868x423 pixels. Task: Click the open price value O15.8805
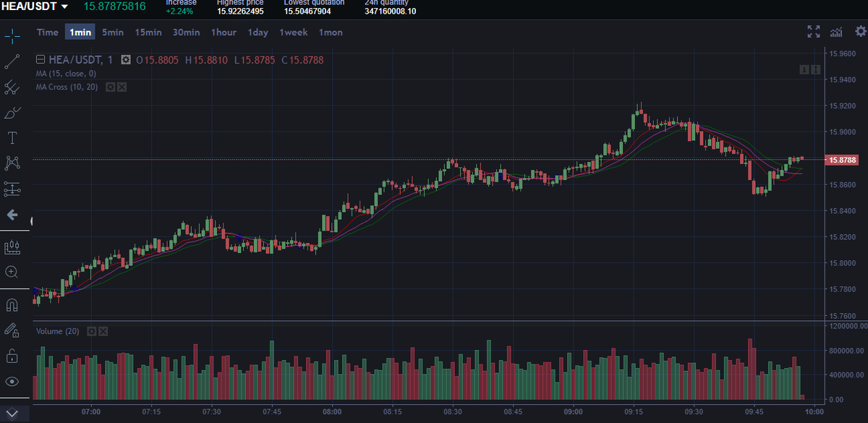pos(158,59)
